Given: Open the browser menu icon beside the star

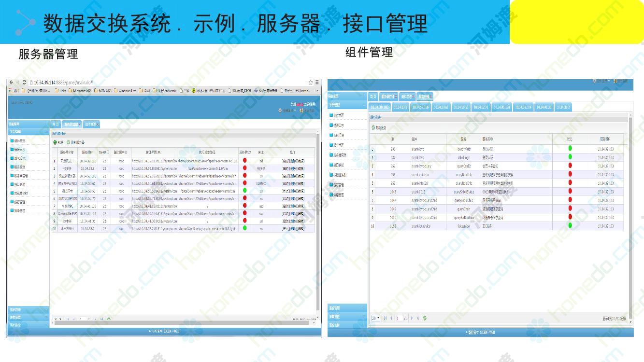Looking at the screenshot, I should [317, 83].
